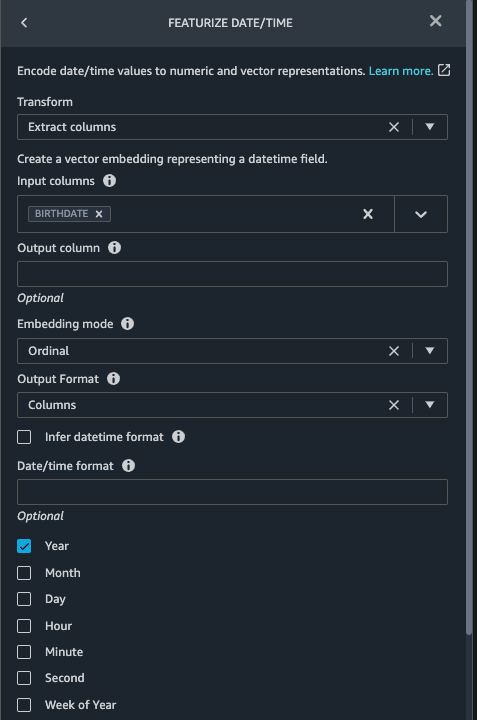Focus the Output column text field
The image size is (477, 720).
232,274
